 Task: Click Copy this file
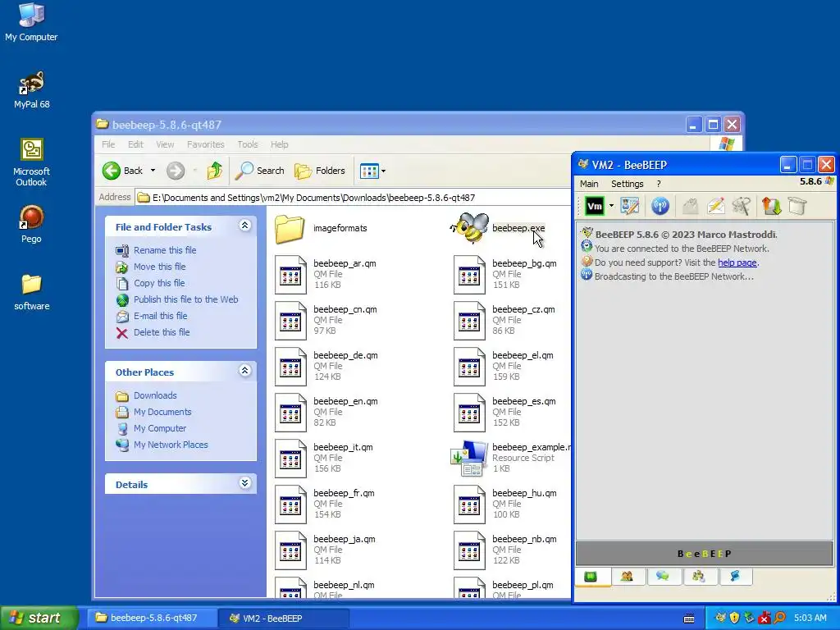(x=159, y=283)
